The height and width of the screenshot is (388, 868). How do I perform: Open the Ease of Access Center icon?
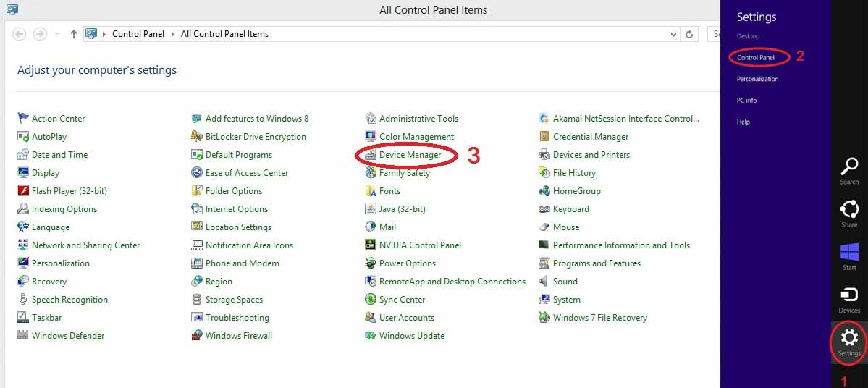point(196,173)
